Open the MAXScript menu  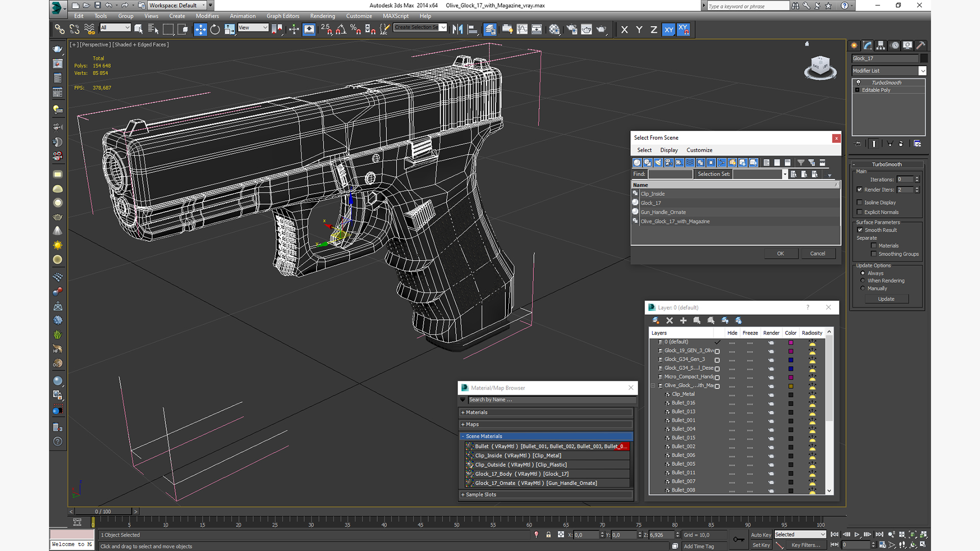[x=396, y=16]
